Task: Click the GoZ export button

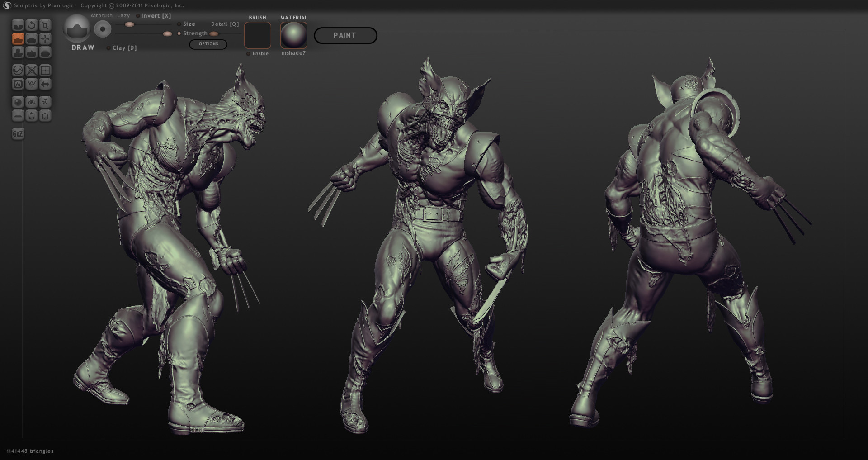Action: [18, 134]
